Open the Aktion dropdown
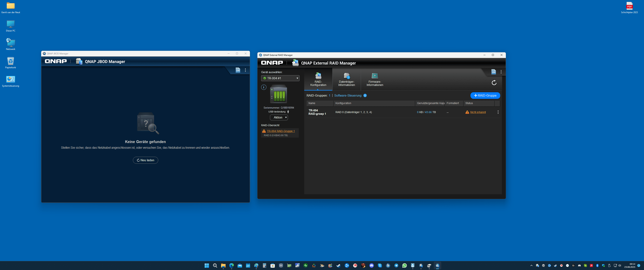This screenshot has width=644, height=270. 279,117
